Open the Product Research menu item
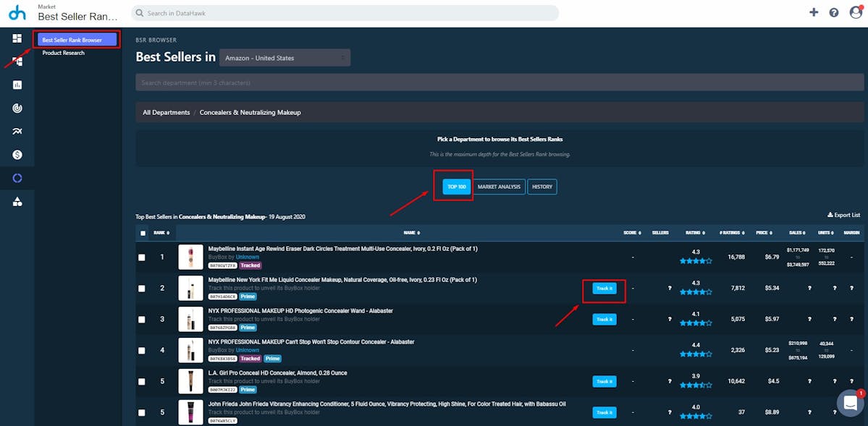 click(x=64, y=53)
